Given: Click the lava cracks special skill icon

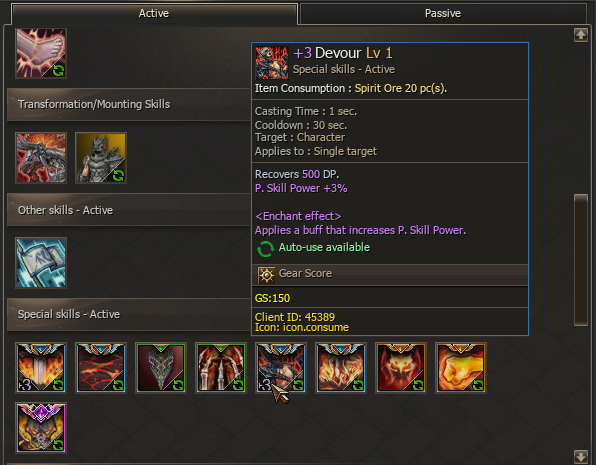Looking at the screenshot, I should [x=101, y=367].
